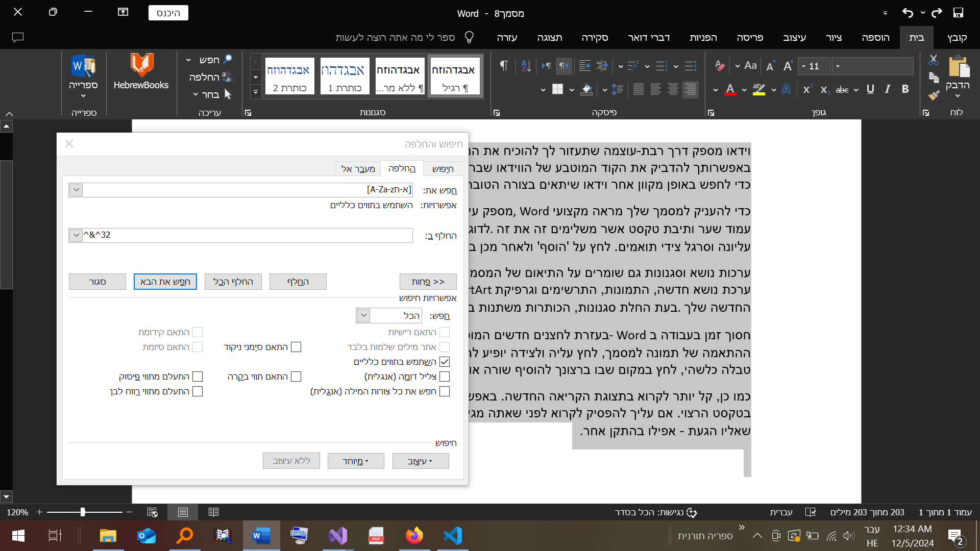Open Firefox from the taskbar
980x551 pixels.
(414, 536)
